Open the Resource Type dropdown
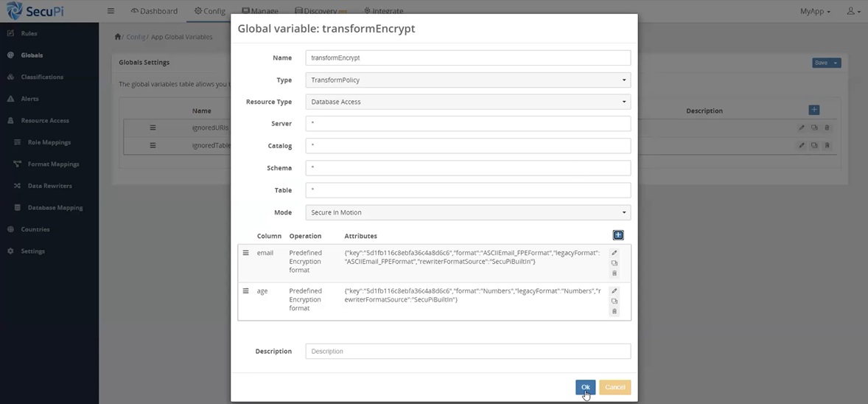The height and width of the screenshot is (404, 868). [468, 102]
